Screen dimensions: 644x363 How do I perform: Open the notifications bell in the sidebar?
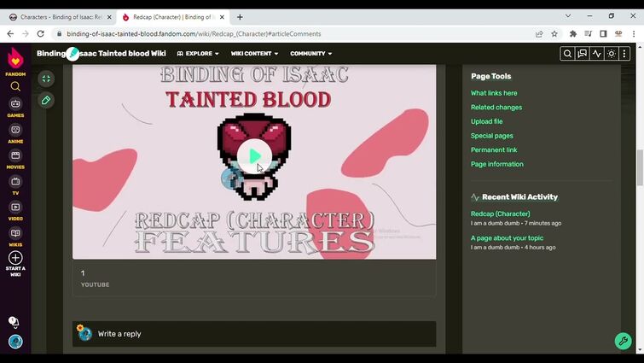14,322
